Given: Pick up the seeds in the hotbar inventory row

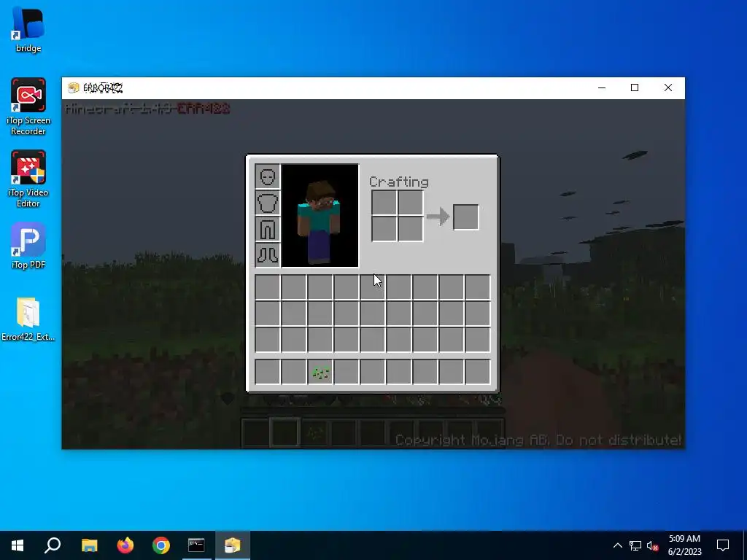Looking at the screenshot, I should pyautogui.click(x=320, y=372).
